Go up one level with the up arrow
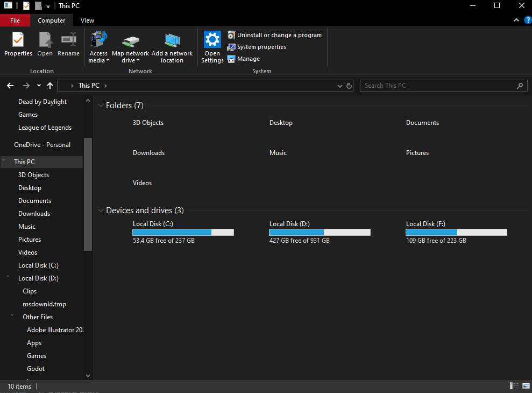Screen dimensions: 532x393 pos(50,86)
